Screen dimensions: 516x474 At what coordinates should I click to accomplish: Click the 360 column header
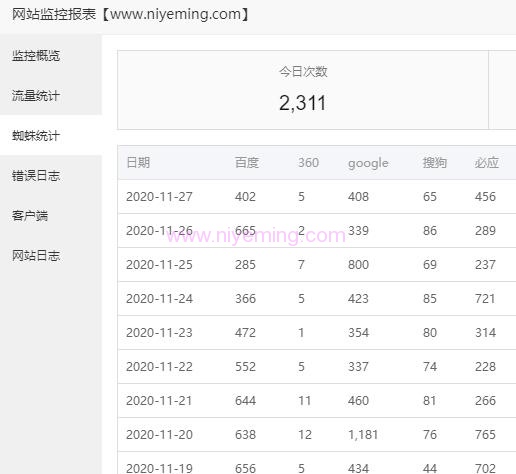[x=308, y=163]
